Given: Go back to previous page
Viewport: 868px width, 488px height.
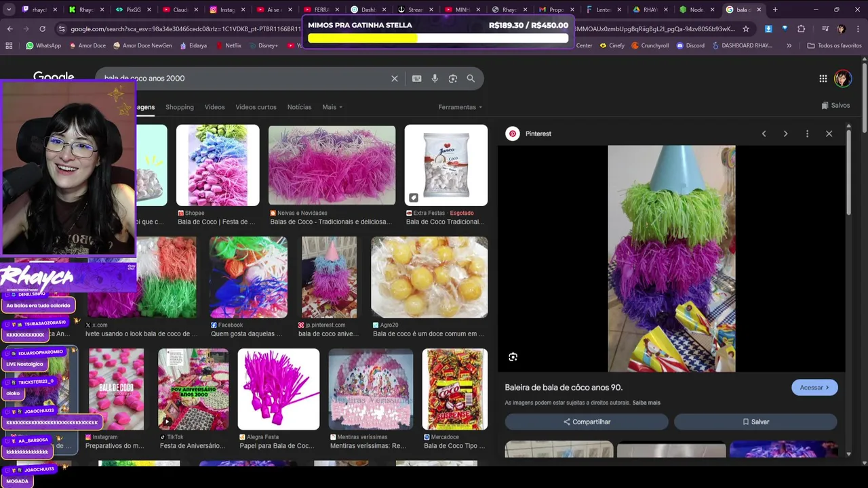Looking at the screenshot, I should (x=9, y=29).
